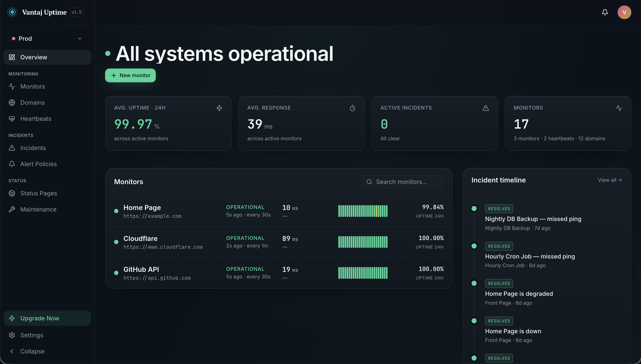Click the Cloudflare green status dot
This screenshot has width=641, height=364.
(x=116, y=242)
